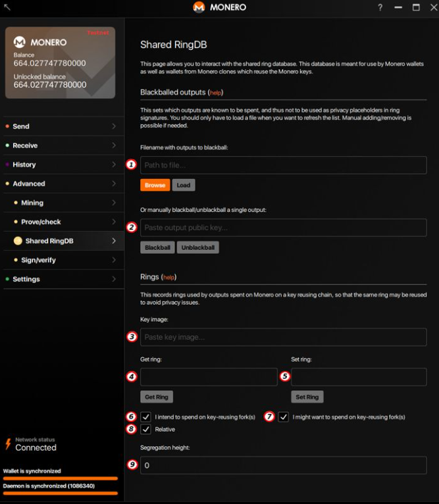Click the Monero wallet balance card
This screenshot has width=439, height=504.
[x=60, y=63]
